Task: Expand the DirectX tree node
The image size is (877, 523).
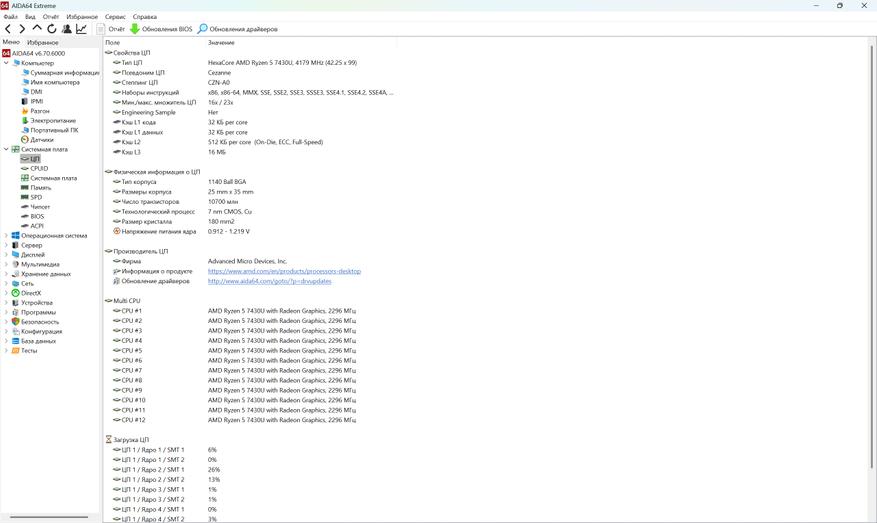Action: click(x=6, y=293)
